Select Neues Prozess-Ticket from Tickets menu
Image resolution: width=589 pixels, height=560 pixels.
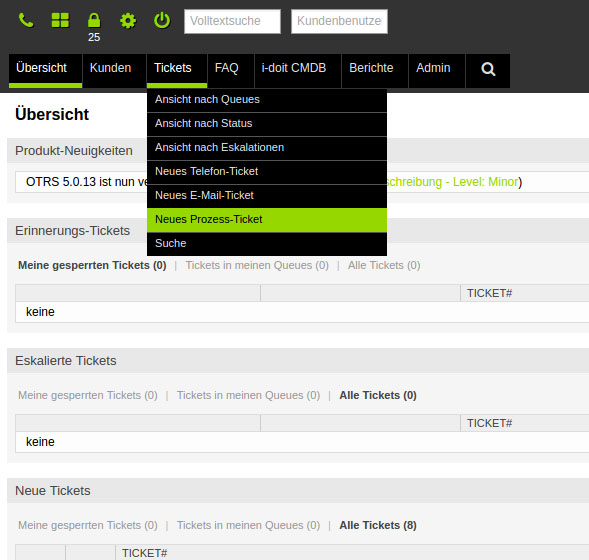(267, 219)
